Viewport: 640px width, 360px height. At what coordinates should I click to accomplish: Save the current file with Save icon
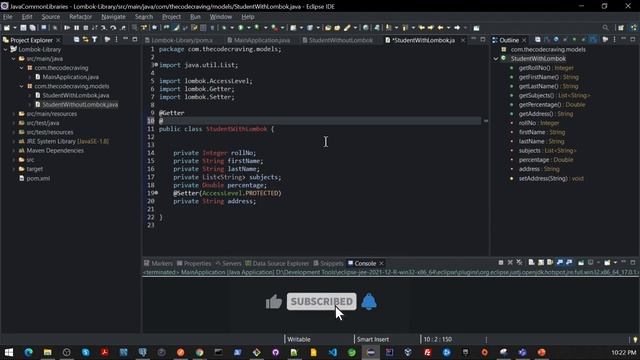tap(23, 28)
